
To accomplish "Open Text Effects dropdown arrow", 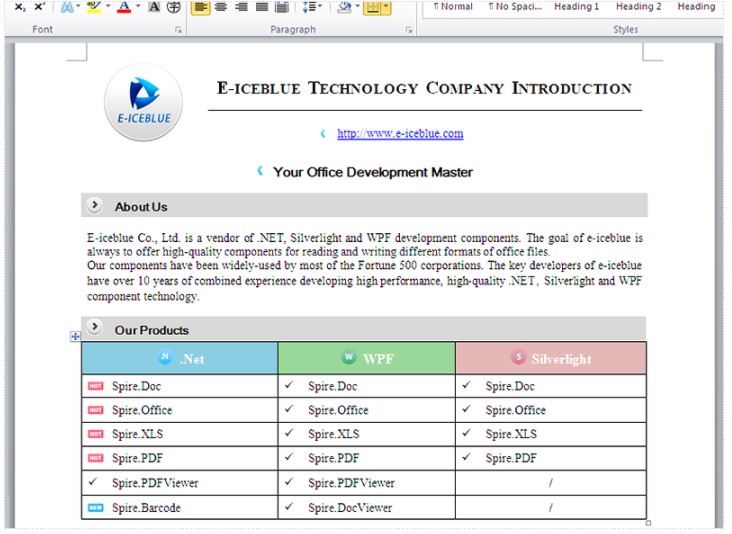I will 78,6.
